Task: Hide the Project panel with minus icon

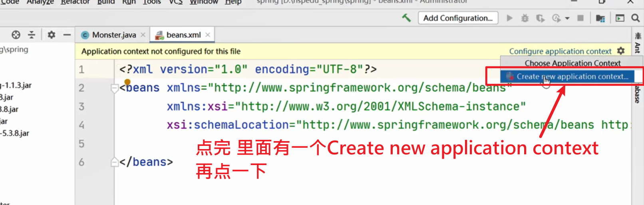Action: (67, 35)
